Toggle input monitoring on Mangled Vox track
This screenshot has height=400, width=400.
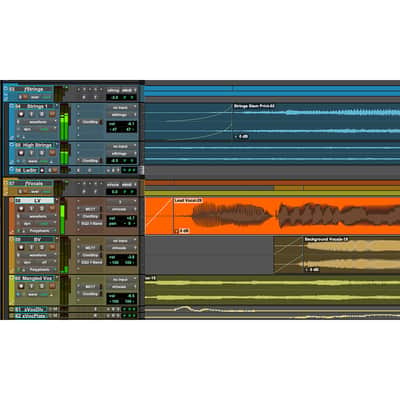tap(32, 286)
